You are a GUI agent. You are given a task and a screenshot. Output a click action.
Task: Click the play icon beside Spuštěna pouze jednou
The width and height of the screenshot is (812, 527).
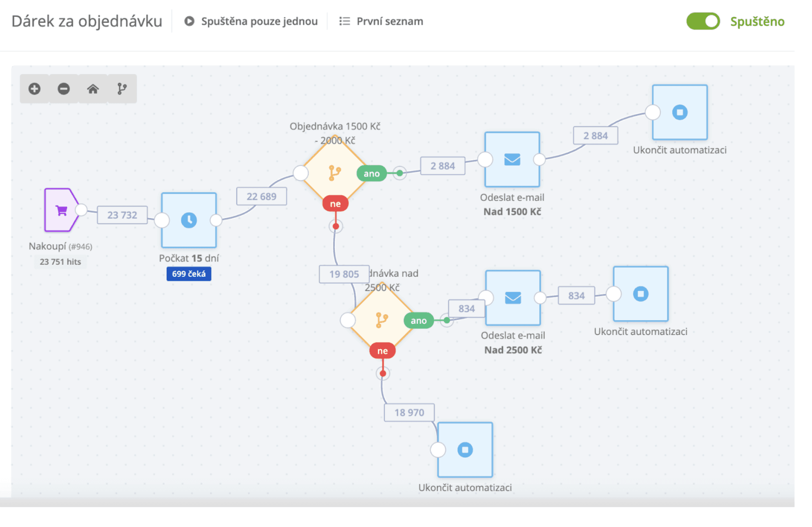tap(189, 21)
